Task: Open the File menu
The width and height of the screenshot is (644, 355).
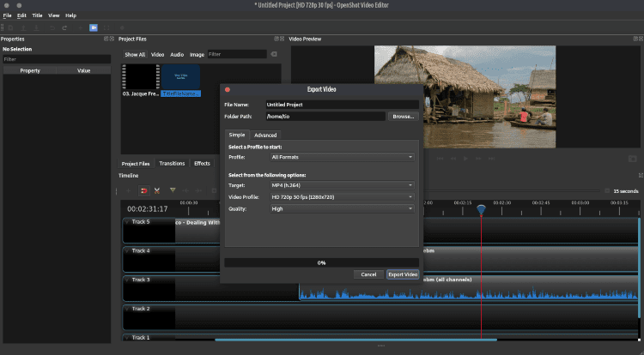Action: coord(7,15)
